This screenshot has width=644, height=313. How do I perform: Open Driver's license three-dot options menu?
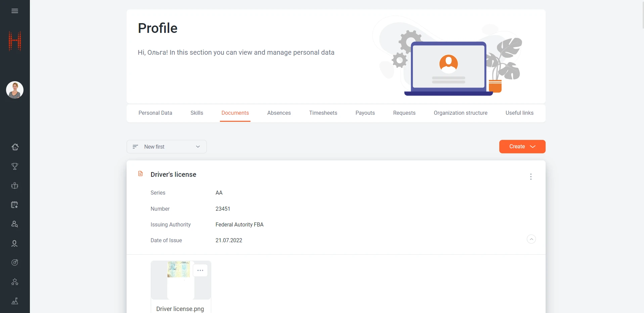[531, 177]
